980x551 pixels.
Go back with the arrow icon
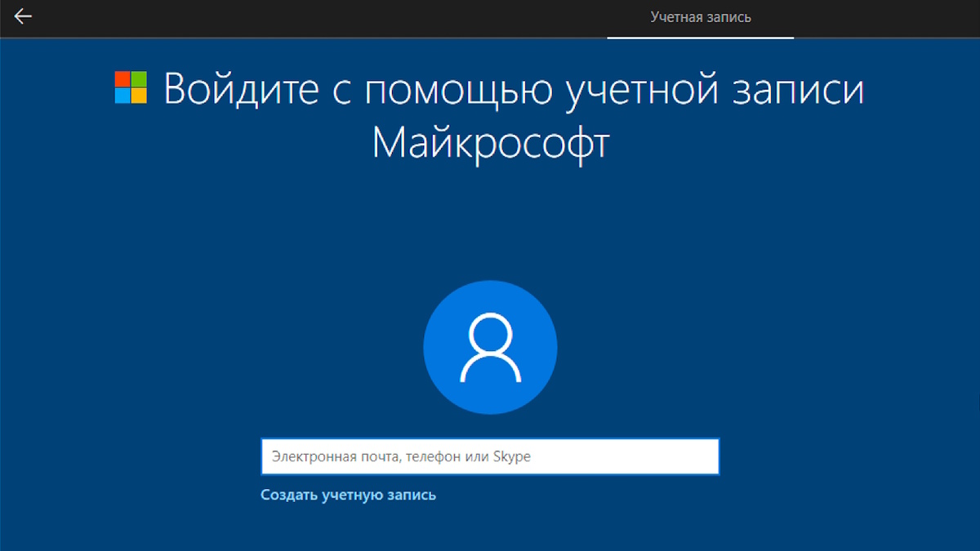[x=23, y=16]
